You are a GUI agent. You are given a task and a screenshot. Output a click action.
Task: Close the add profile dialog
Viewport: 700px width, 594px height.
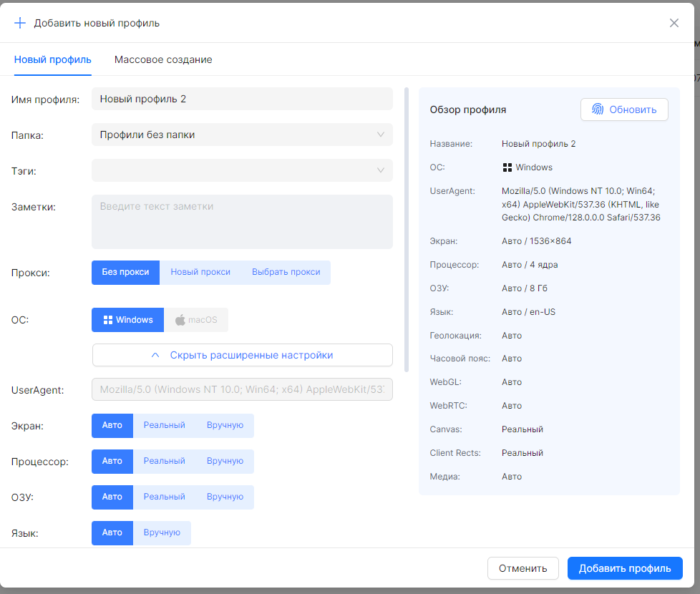674,23
